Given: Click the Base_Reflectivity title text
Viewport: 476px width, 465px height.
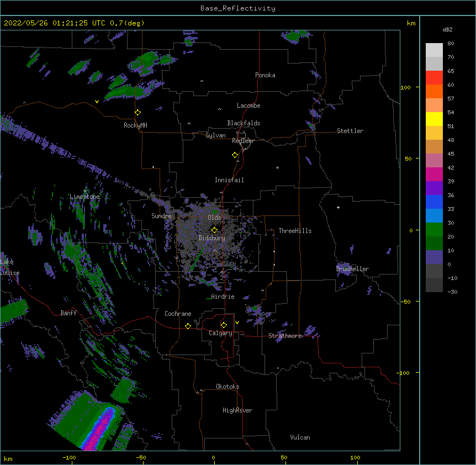Looking at the screenshot, I should point(238,8).
